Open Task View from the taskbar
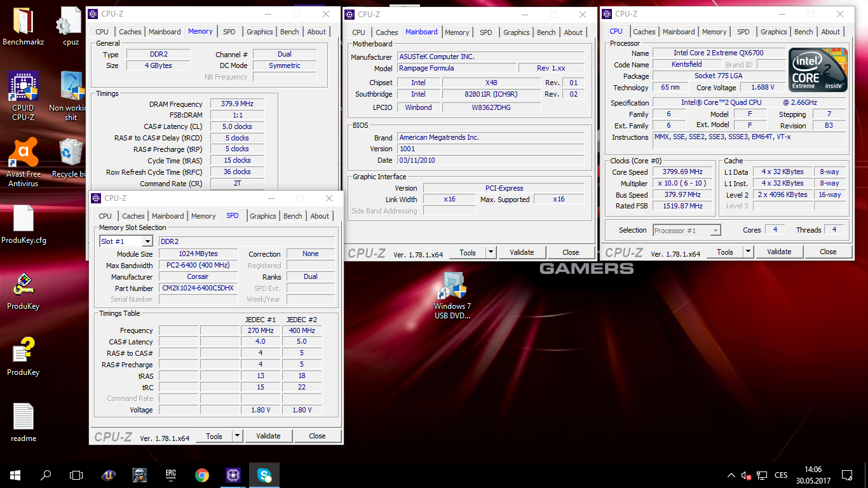868x488 pixels. point(76,475)
